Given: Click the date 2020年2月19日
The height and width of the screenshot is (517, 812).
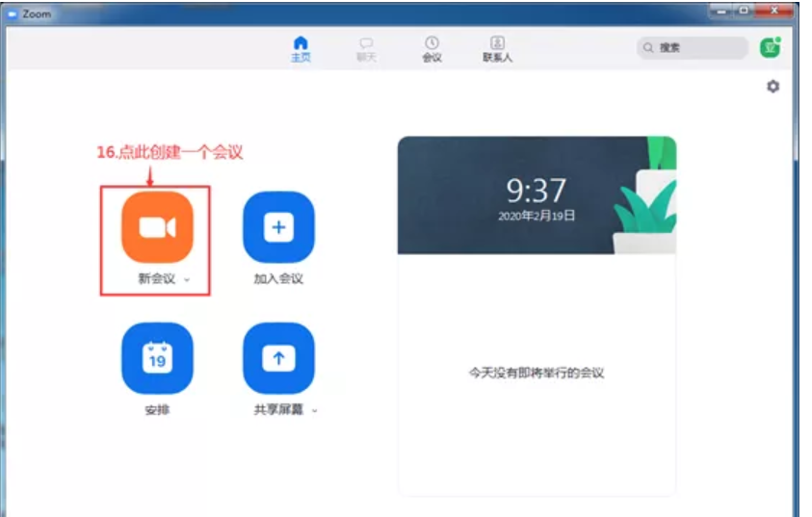Looking at the screenshot, I should pos(537,216).
